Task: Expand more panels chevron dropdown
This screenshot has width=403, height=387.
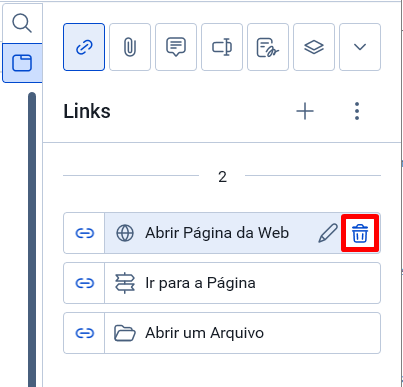Action: pos(360,47)
